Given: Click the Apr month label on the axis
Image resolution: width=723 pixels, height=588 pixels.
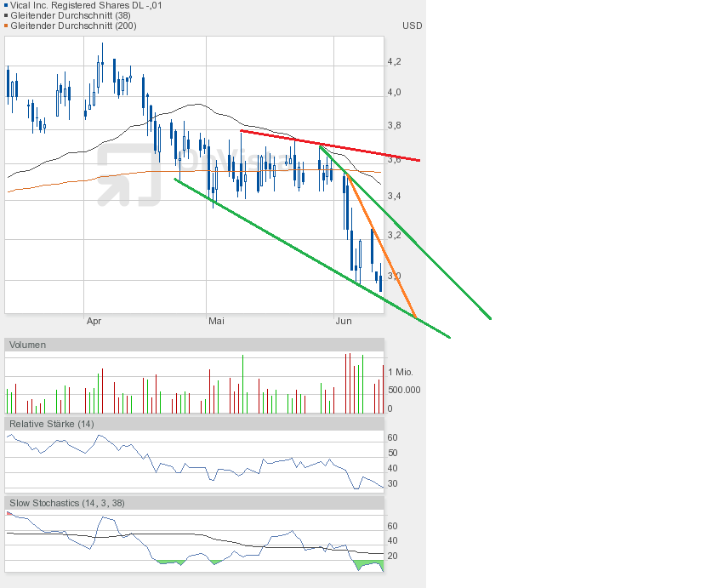Looking at the screenshot, I should 94,321.
